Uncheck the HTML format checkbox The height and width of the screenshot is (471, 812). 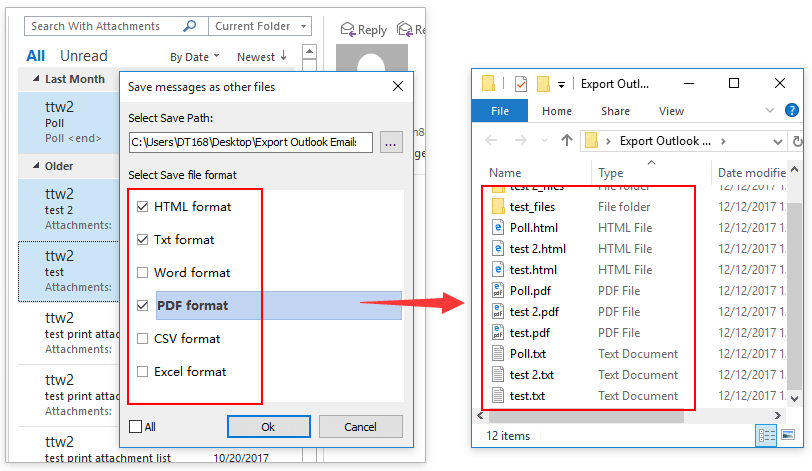coord(143,207)
